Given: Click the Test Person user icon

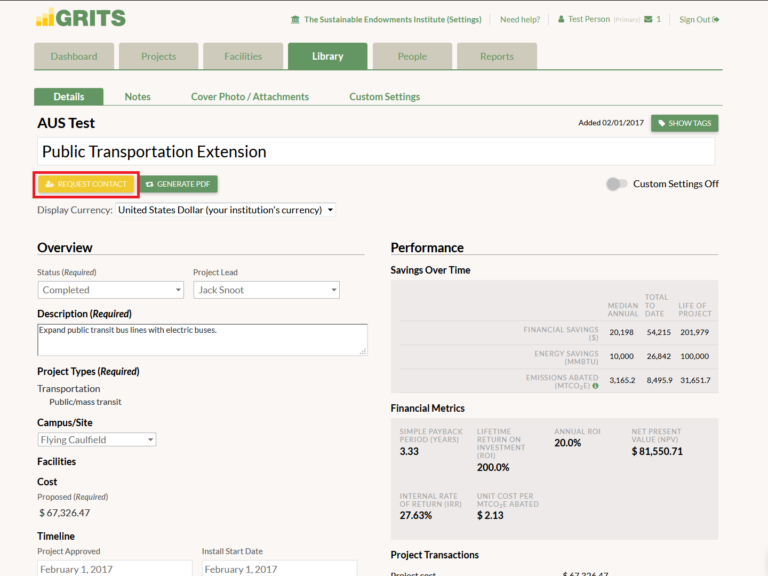Looking at the screenshot, I should (561, 19).
